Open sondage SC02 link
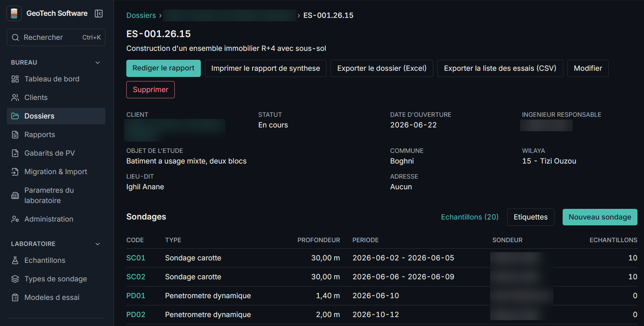This screenshot has height=326, width=644. point(136,277)
